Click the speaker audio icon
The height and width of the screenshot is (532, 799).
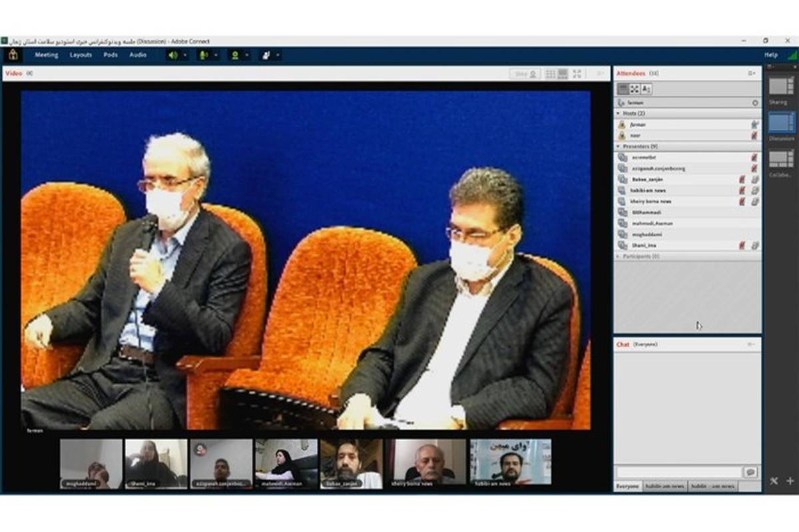(x=173, y=55)
